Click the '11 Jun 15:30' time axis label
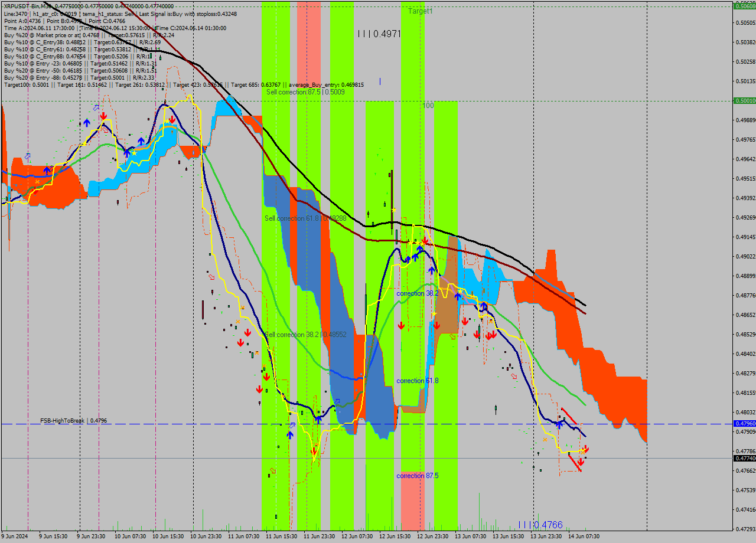The image size is (756, 543). 281,536
